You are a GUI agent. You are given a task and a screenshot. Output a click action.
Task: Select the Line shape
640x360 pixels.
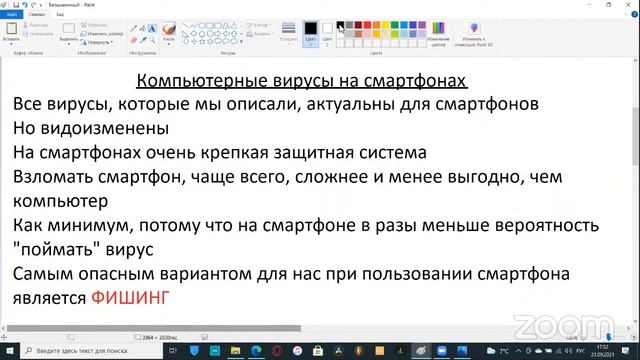pyautogui.click(x=186, y=25)
